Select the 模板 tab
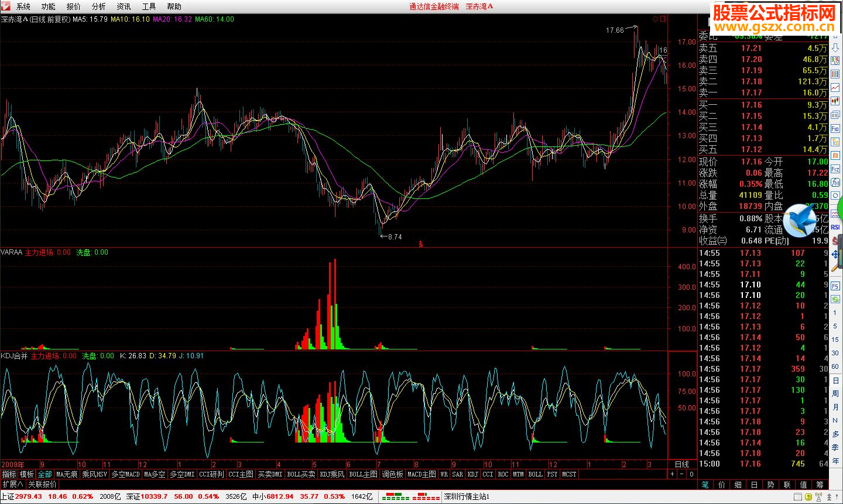 pyautogui.click(x=27, y=474)
